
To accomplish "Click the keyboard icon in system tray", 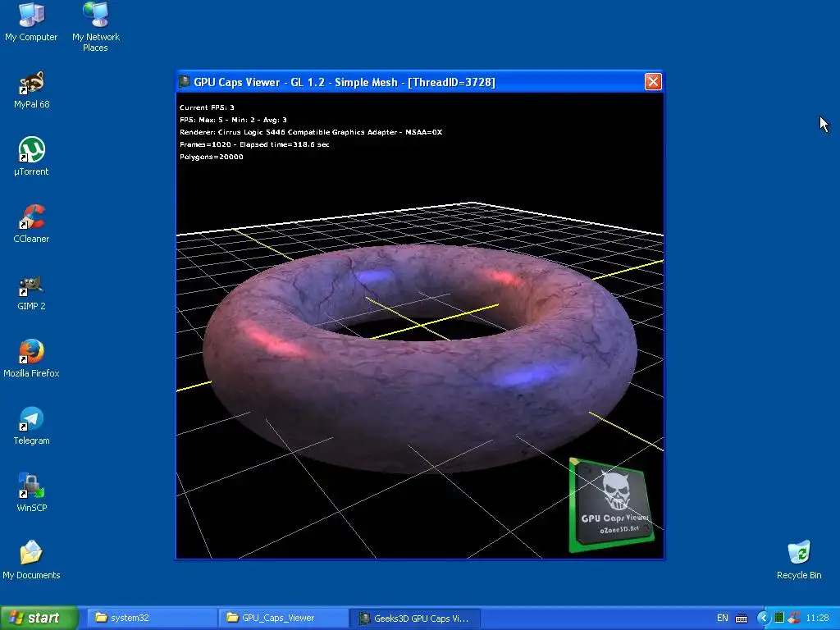I will pos(742,619).
